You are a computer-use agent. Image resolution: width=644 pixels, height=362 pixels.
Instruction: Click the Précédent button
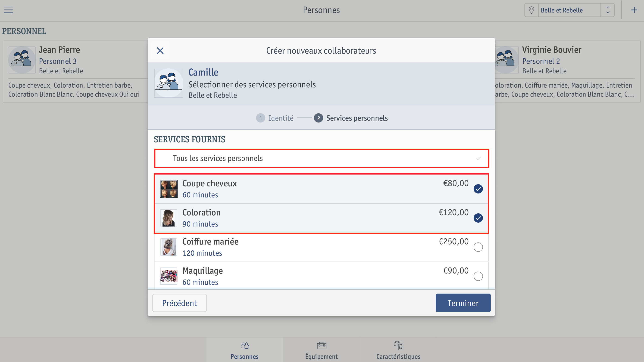(x=179, y=303)
